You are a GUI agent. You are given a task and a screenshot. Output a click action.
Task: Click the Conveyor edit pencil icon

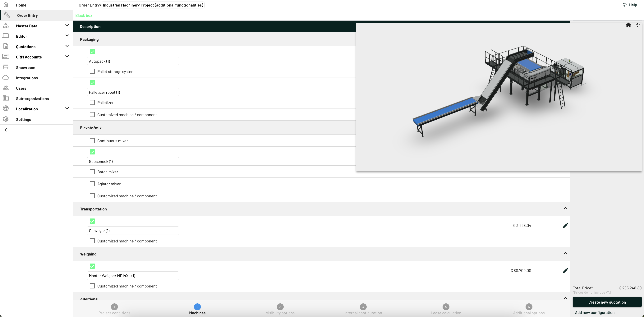point(565,226)
